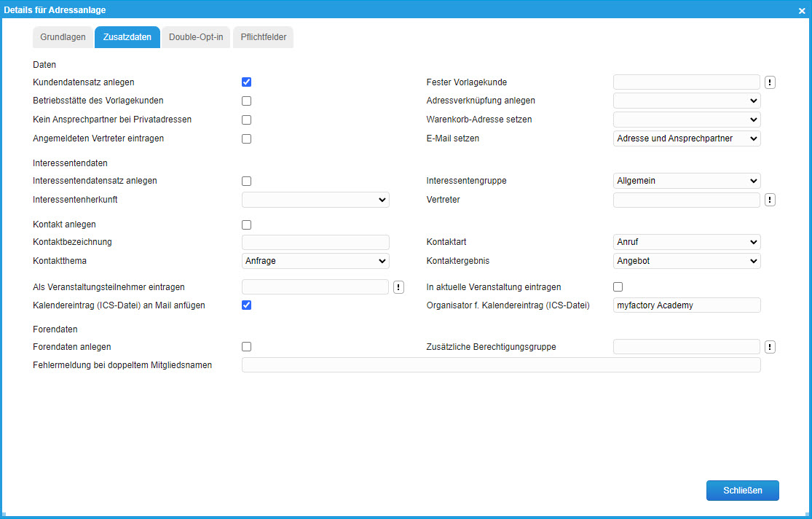The image size is (812, 519).
Task: Open Kontaktthema dropdown showing Anfrage
Action: tap(315, 261)
